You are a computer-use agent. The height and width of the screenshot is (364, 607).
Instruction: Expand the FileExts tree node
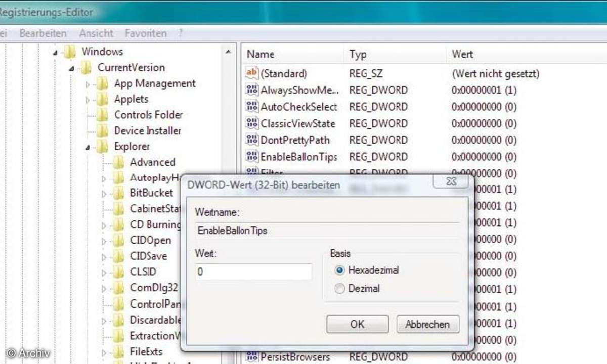(104, 352)
